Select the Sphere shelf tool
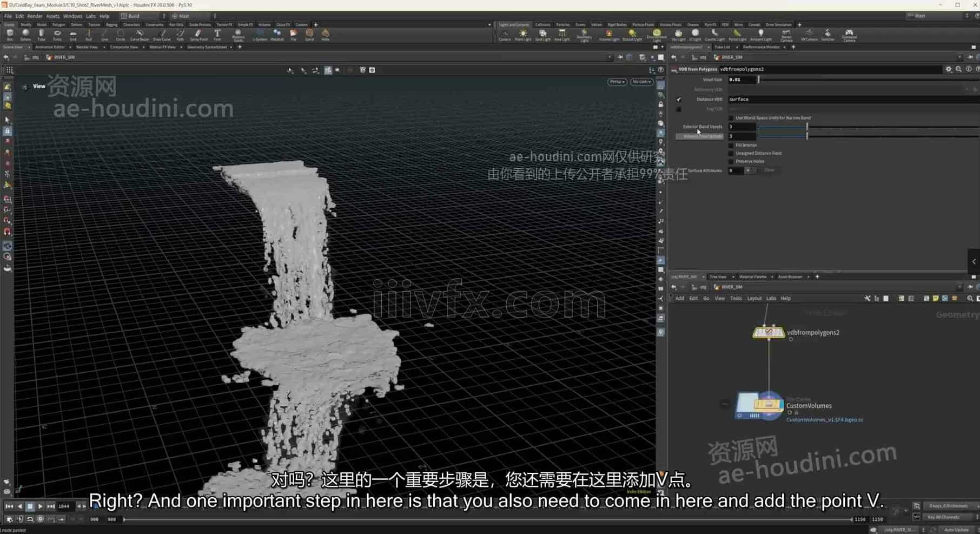Image resolution: width=980 pixels, height=534 pixels. click(x=25, y=35)
